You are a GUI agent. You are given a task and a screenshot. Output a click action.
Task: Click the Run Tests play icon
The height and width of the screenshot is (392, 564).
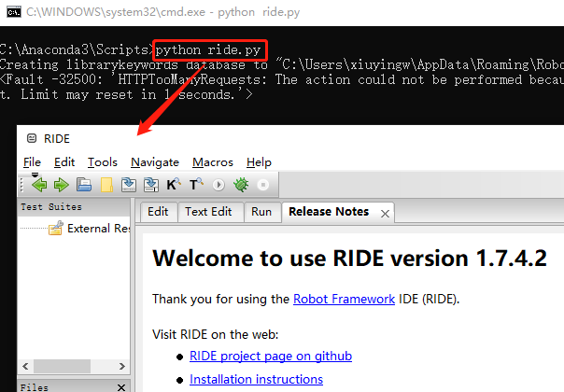(x=219, y=185)
